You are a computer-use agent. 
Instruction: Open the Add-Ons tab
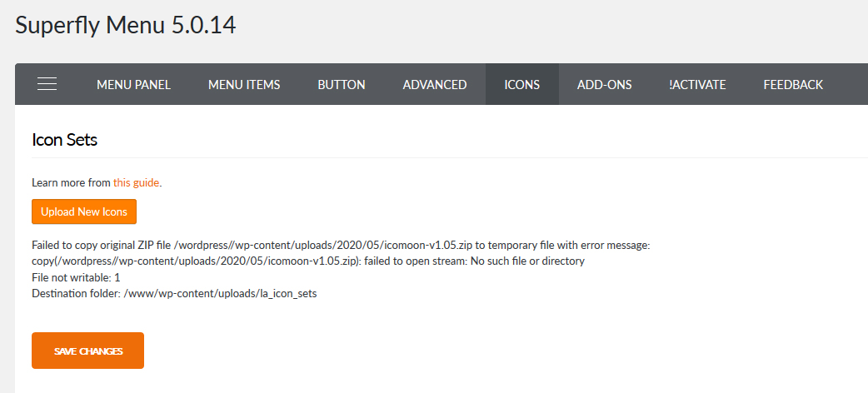pos(605,85)
